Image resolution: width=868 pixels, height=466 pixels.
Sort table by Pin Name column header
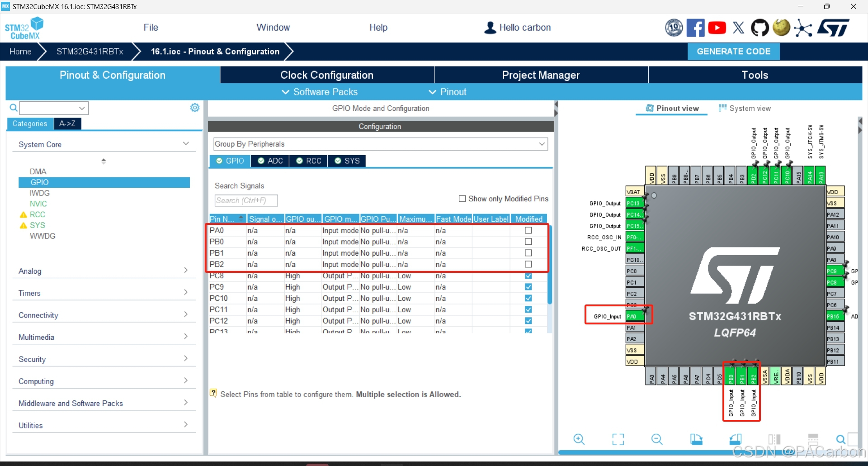tap(227, 219)
